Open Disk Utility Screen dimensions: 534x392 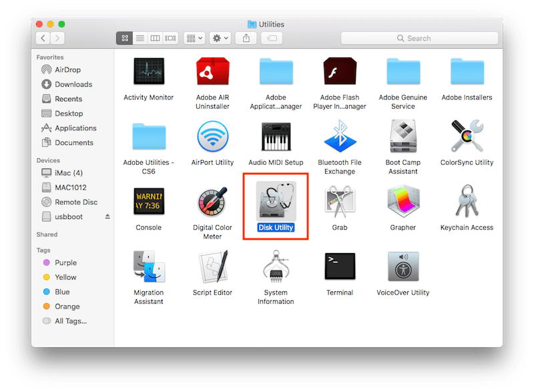(x=276, y=200)
